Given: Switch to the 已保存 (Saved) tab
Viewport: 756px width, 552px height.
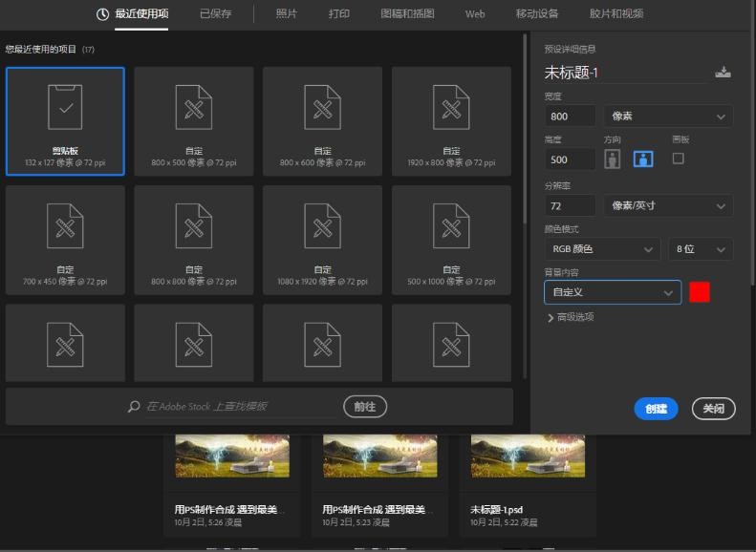Looking at the screenshot, I should point(215,14).
